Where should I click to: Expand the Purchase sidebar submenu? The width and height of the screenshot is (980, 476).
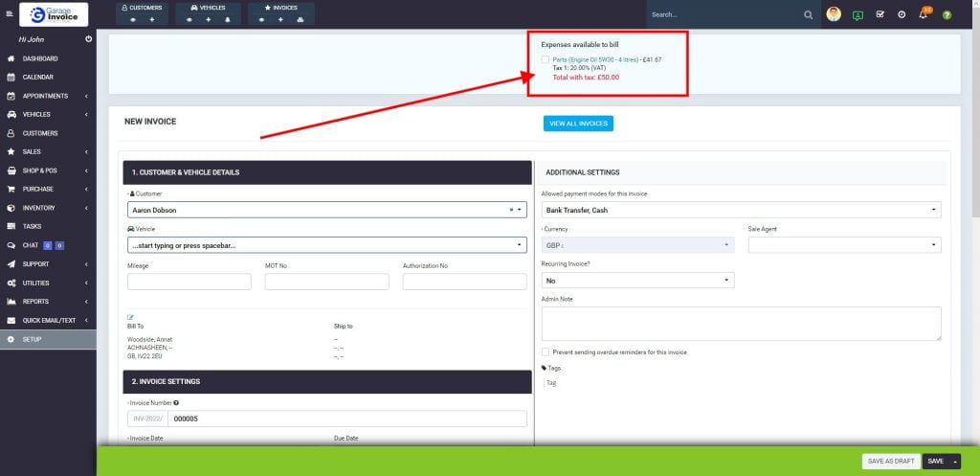pyautogui.click(x=86, y=189)
